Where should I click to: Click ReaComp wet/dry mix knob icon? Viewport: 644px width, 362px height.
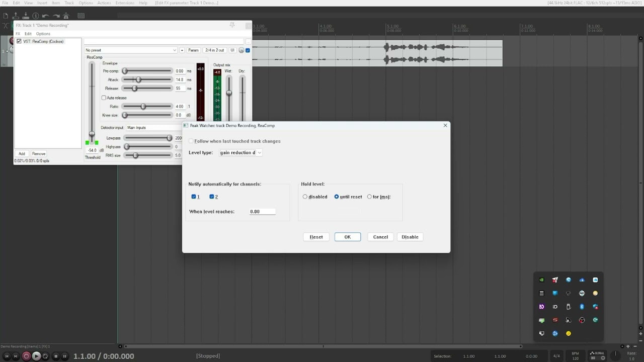point(242,50)
